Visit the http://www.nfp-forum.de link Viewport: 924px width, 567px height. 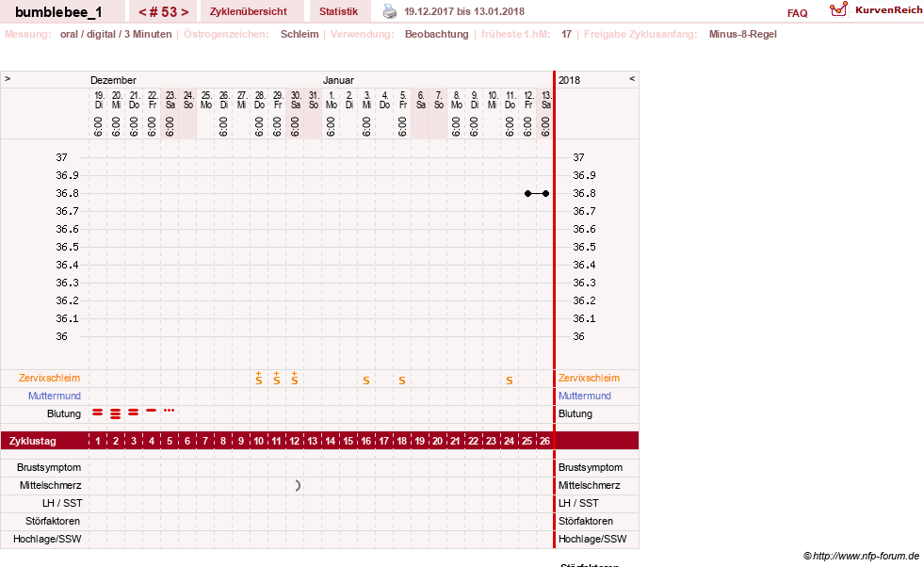point(867,556)
